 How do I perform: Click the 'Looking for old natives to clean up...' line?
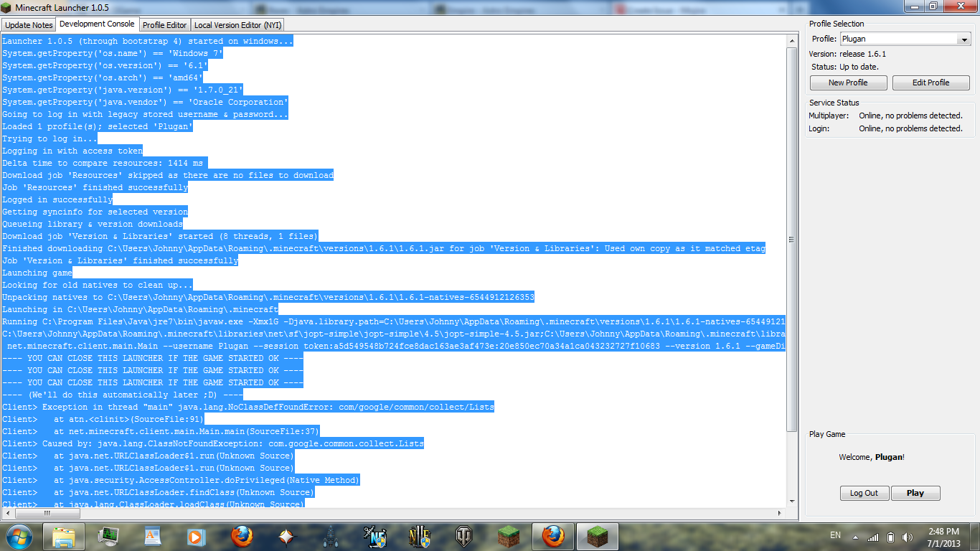98,285
